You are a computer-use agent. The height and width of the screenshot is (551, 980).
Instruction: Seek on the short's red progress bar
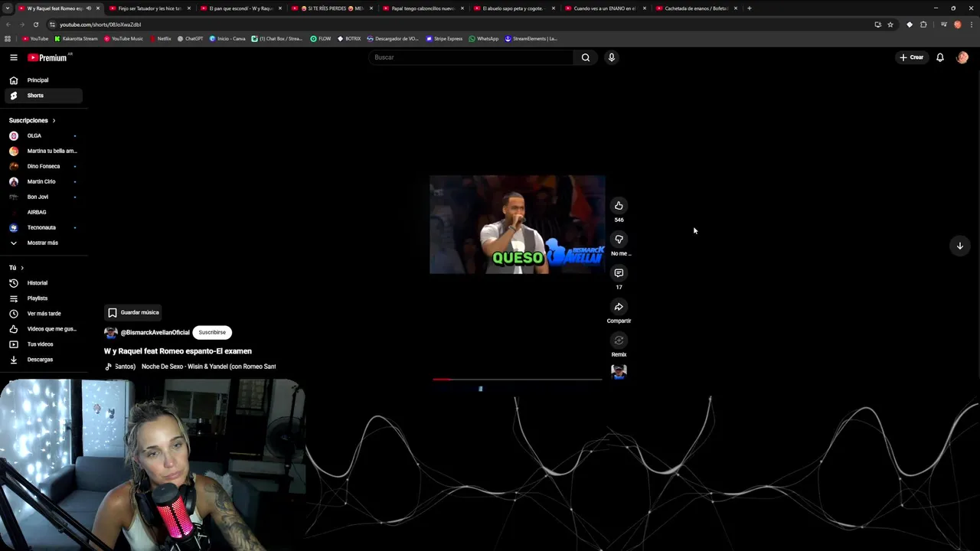coord(518,379)
